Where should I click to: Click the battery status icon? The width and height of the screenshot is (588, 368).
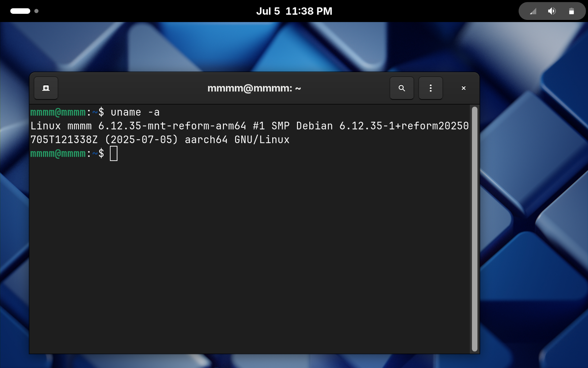coord(571,11)
